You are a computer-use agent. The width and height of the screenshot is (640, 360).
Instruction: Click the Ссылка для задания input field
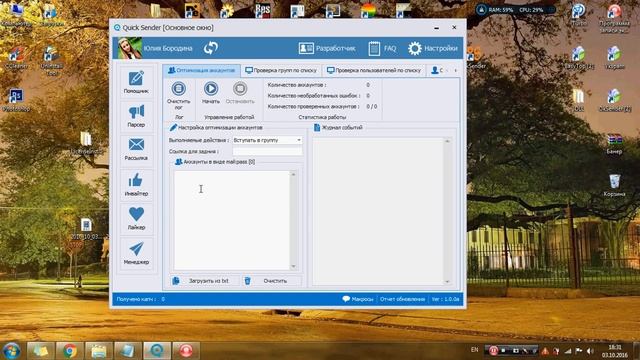coord(267,151)
